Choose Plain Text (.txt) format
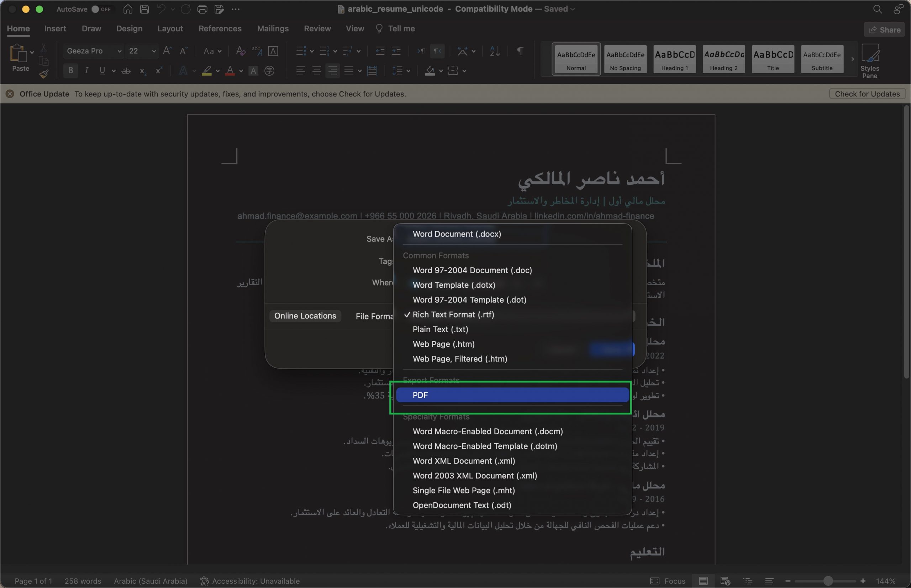Image resolution: width=911 pixels, height=588 pixels. [x=512, y=329]
